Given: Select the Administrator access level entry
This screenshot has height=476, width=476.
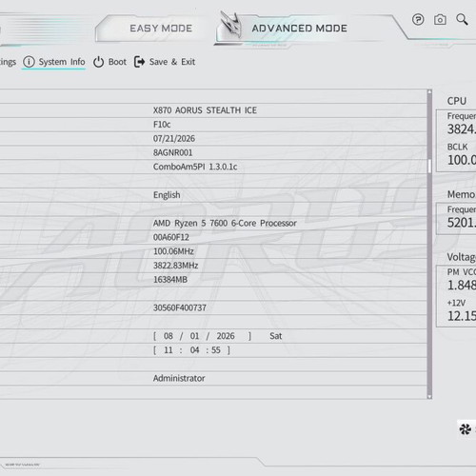Looking at the screenshot, I should point(179,378).
